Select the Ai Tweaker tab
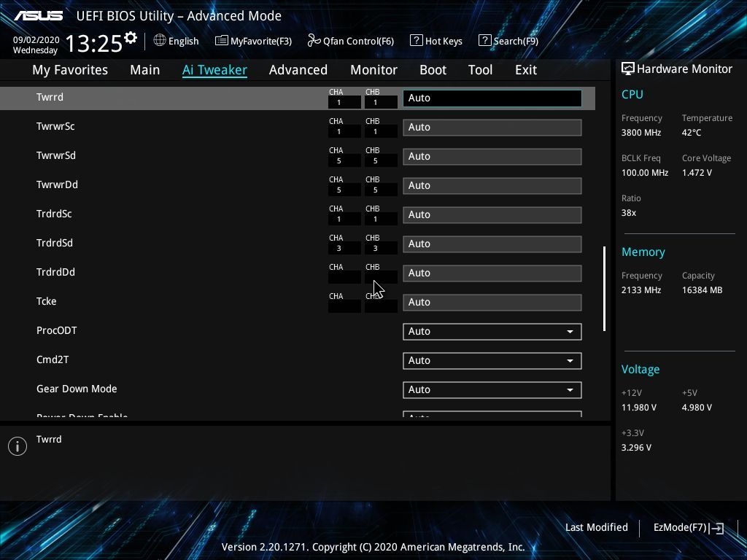Image resolution: width=747 pixels, height=560 pixels. (214, 70)
